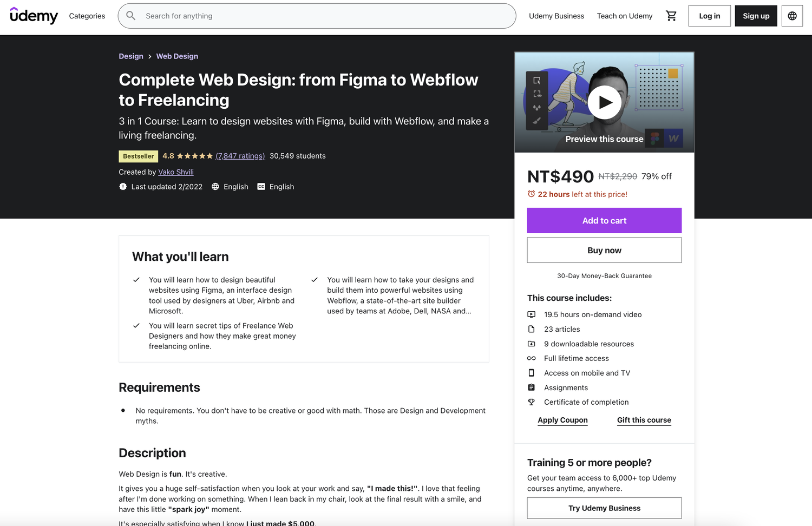Click the search magnifier icon

[131, 16]
